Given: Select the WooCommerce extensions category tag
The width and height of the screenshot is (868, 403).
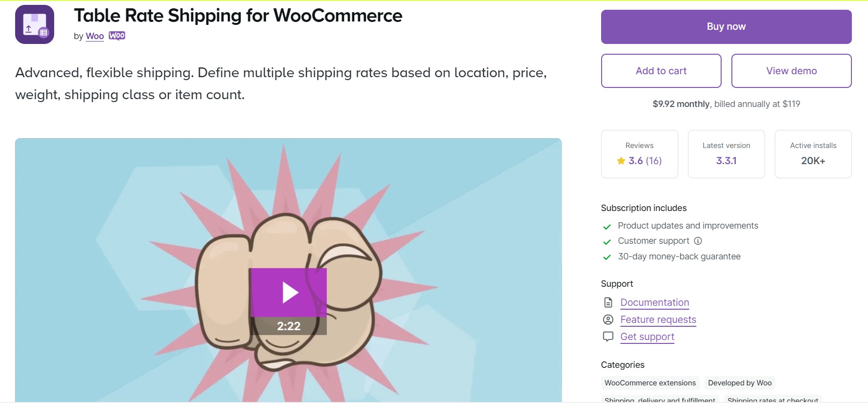Looking at the screenshot, I should pyautogui.click(x=649, y=383).
